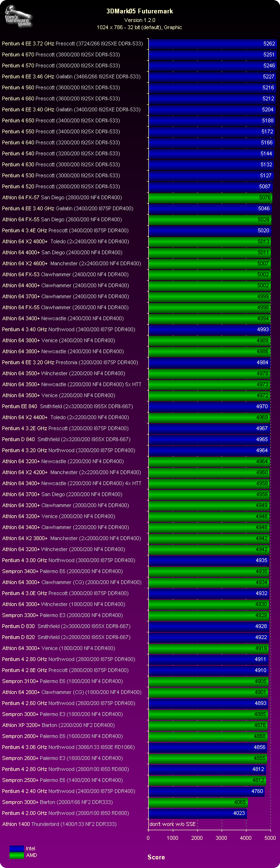Click the score value 4970
280x868 pixels.
pos(262,406)
